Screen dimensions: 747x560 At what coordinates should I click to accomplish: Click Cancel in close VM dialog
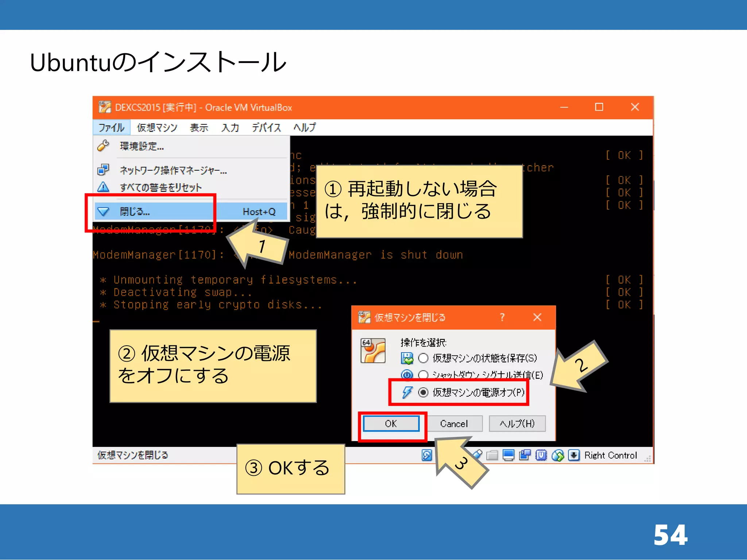tap(454, 424)
